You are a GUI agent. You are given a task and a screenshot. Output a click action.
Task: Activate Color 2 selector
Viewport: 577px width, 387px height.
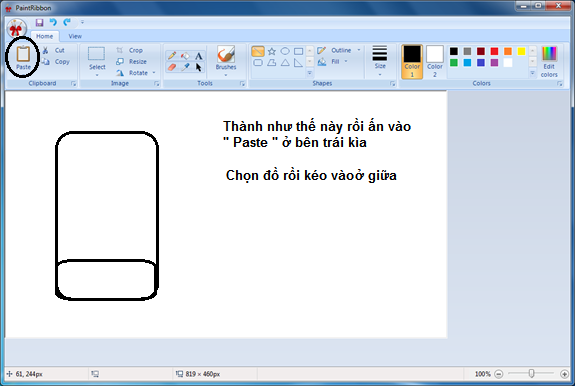[435, 61]
